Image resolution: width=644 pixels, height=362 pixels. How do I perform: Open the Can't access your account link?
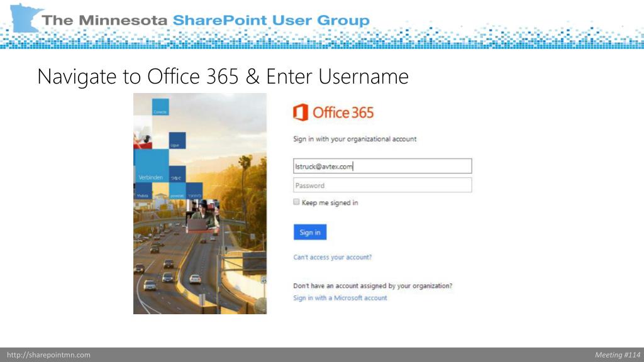coord(332,257)
